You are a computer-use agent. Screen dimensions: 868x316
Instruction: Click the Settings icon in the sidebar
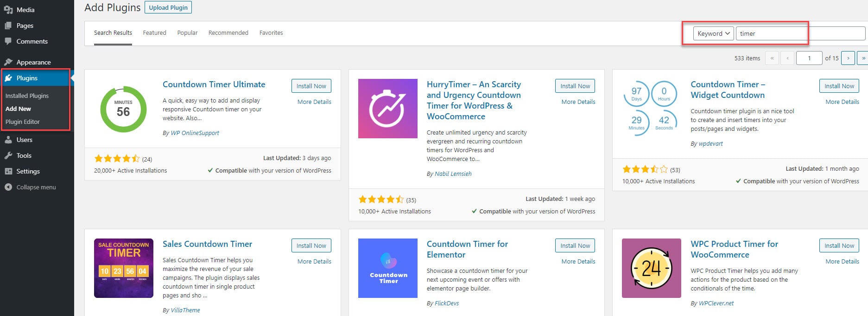8,171
